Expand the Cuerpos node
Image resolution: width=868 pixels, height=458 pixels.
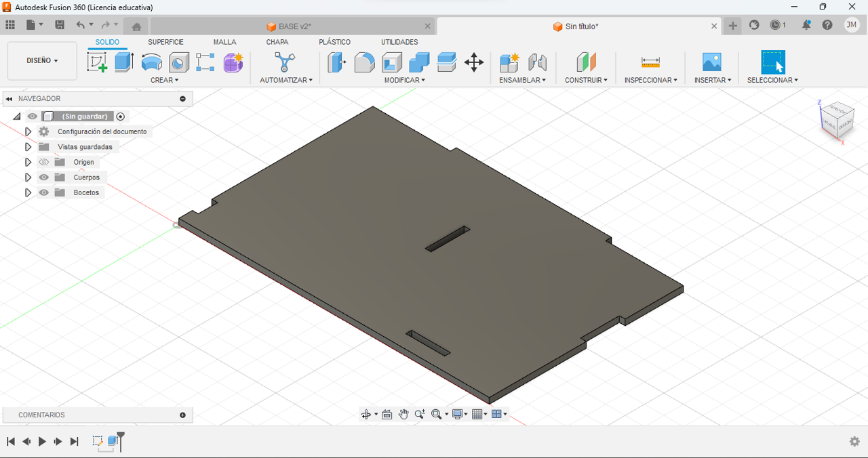pos(28,178)
